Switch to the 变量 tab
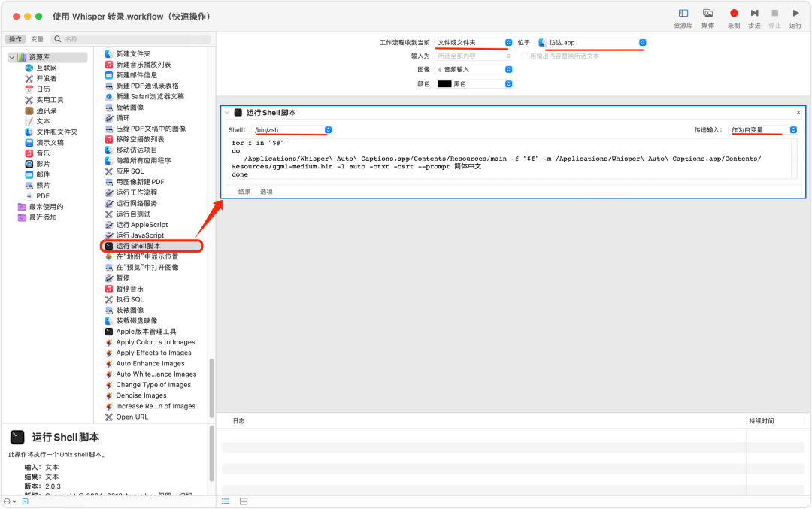The height and width of the screenshot is (509, 812). [37, 39]
